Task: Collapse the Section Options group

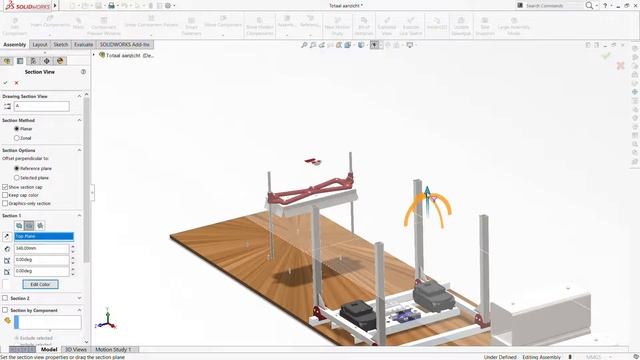Action: click(79, 150)
